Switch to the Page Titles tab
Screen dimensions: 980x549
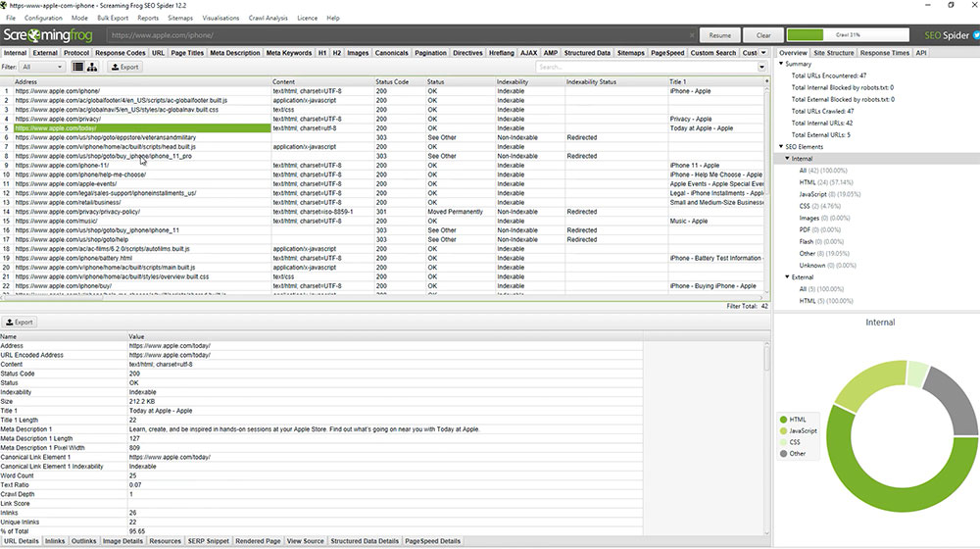[x=187, y=53]
